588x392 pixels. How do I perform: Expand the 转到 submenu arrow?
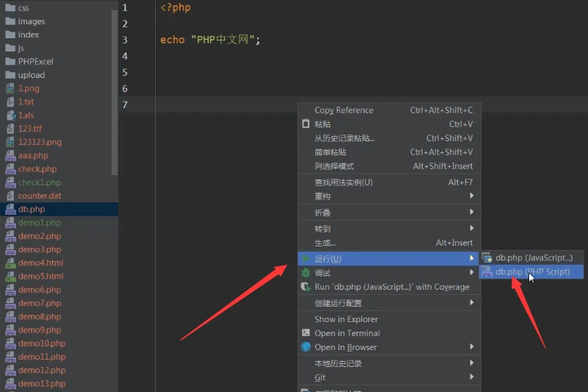click(472, 228)
